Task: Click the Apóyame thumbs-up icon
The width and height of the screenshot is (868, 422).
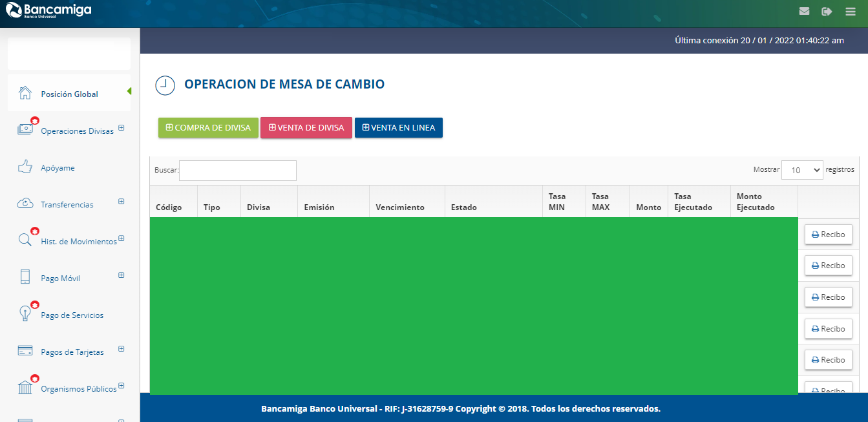Action: 25,167
